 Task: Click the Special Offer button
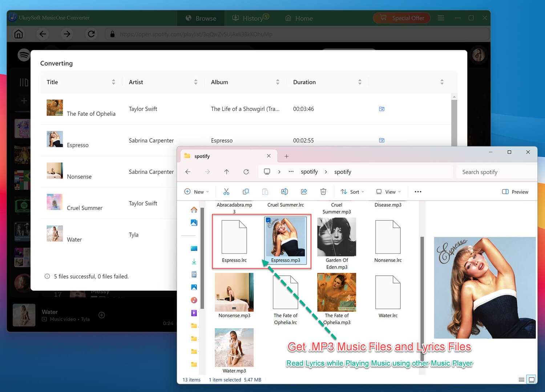(x=402, y=18)
